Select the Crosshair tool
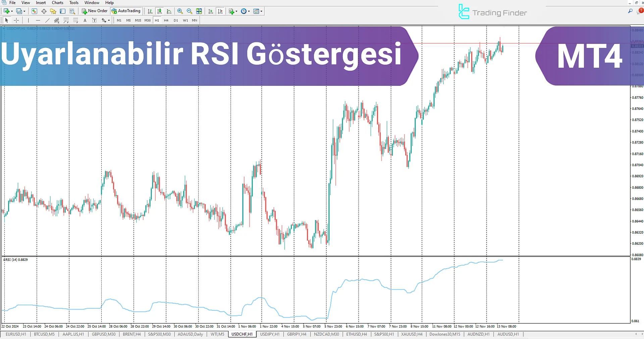644x339 pixels. (x=16, y=20)
